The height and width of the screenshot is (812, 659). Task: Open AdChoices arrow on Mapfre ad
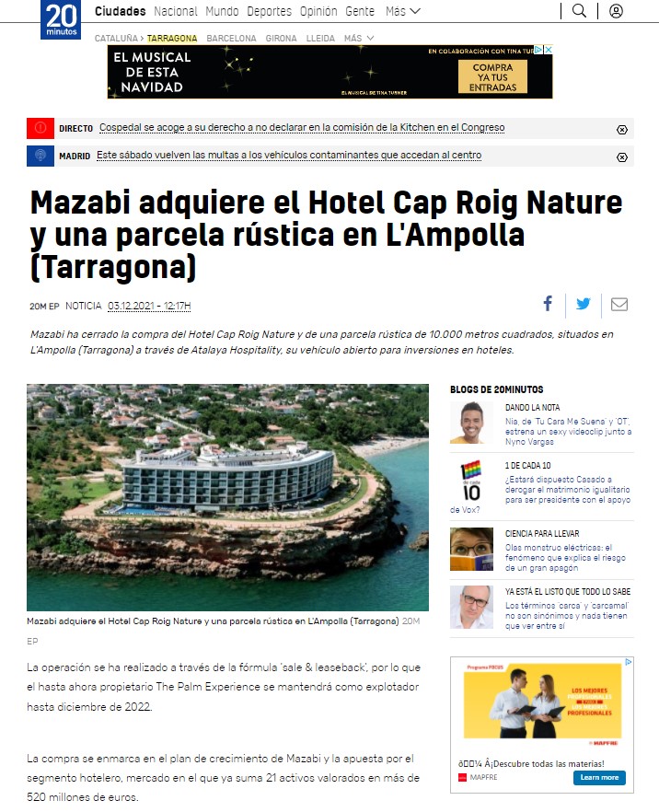tap(629, 662)
